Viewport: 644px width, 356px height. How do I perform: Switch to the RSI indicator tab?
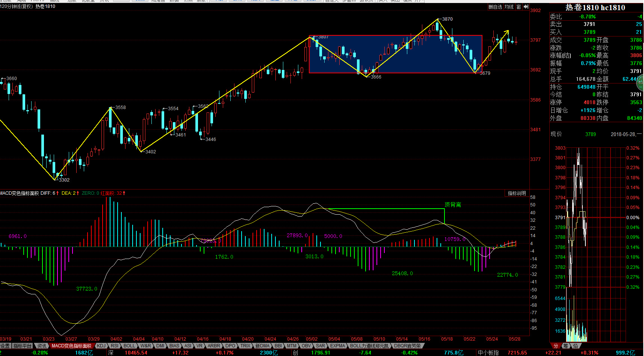pyautogui.click(x=115, y=346)
